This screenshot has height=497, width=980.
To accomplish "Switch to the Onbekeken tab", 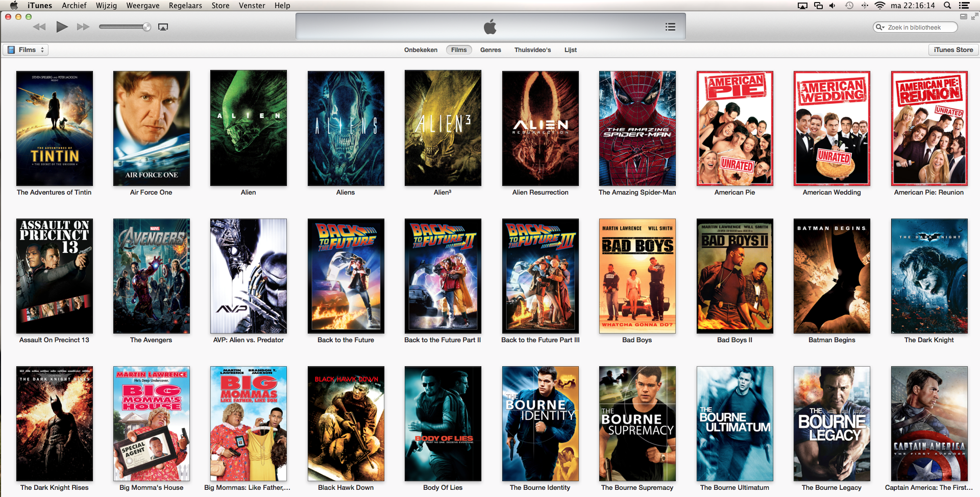I will (421, 50).
